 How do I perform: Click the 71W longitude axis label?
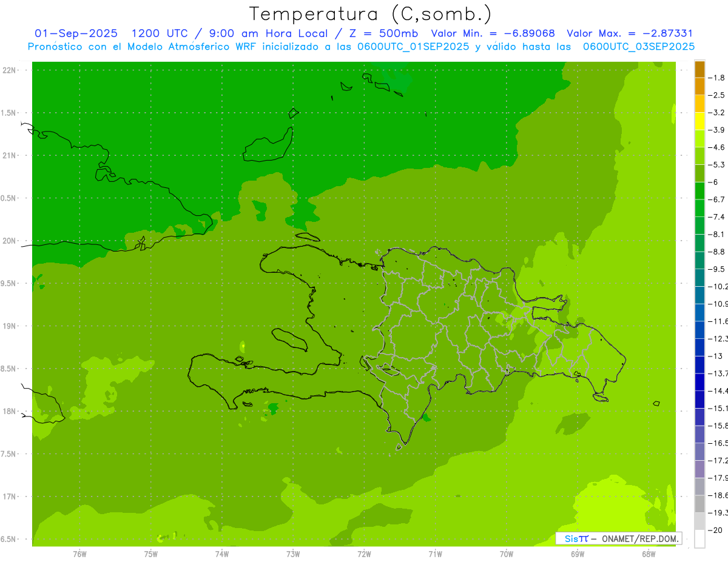pos(435,554)
